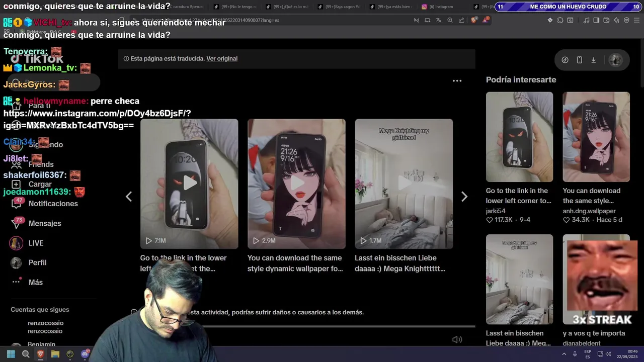Play the anime girl wallpaper video 2.9M
The width and height of the screenshot is (644, 362).
[296, 184]
